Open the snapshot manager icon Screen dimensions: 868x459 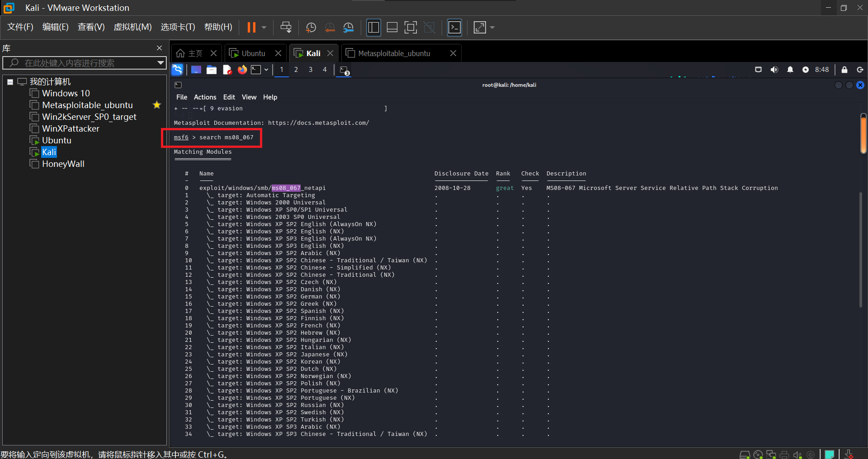point(348,28)
